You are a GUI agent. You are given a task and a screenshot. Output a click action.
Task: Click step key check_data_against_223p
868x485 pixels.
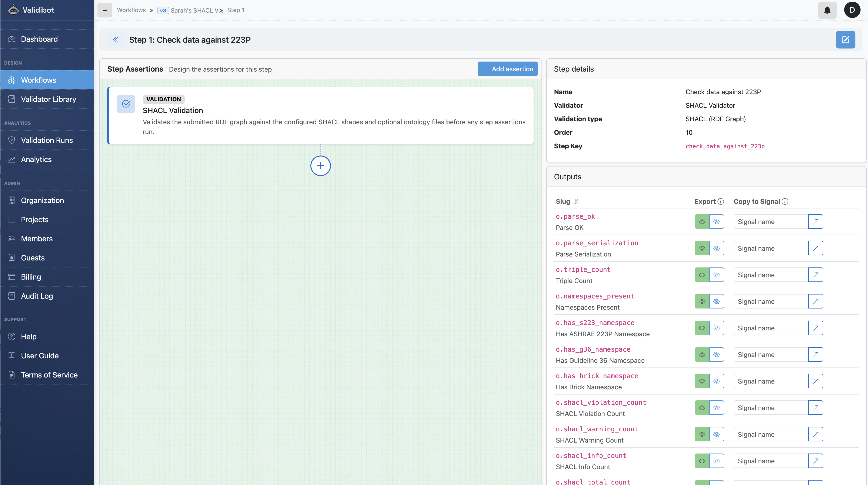pos(725,146)
